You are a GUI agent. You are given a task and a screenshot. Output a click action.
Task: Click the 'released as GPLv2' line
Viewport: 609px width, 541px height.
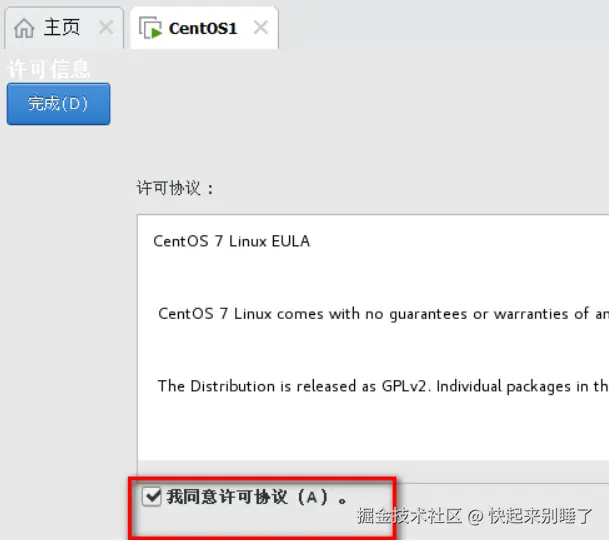[383, 386]
